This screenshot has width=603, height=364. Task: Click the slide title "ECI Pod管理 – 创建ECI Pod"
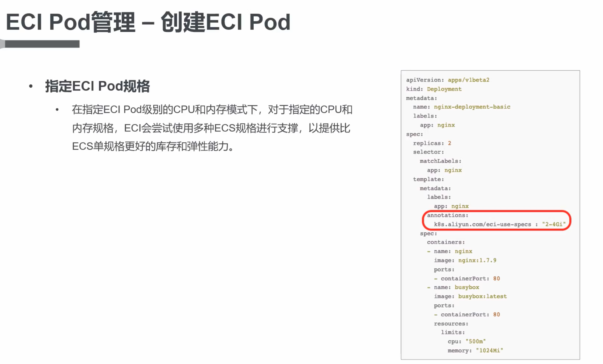pos(148,22)
